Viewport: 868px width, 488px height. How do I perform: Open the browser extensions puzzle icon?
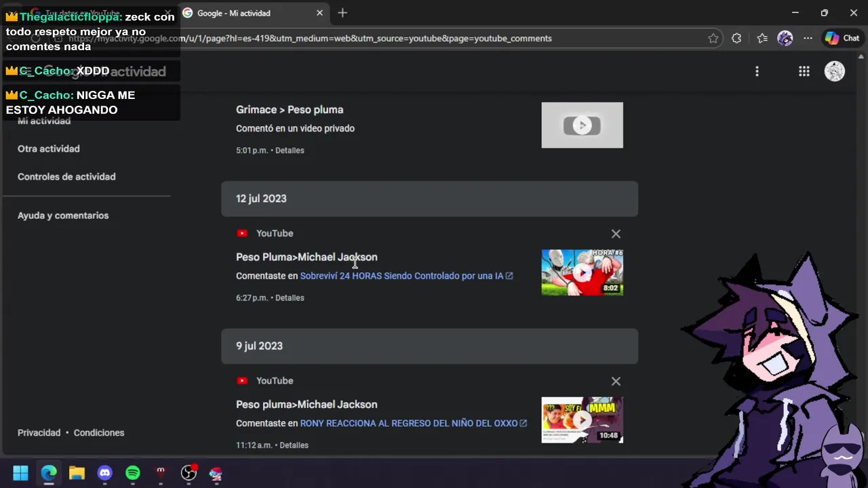point(736,39)
